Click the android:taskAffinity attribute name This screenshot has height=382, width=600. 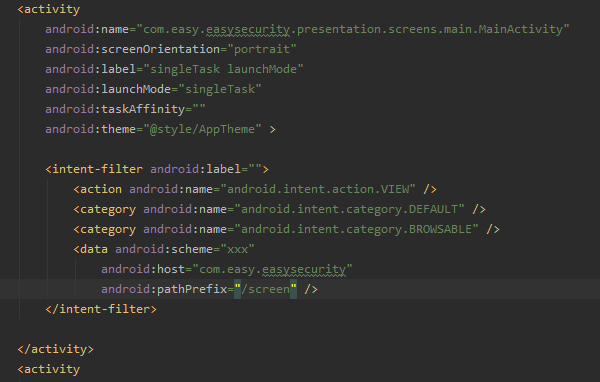(115, 109)
